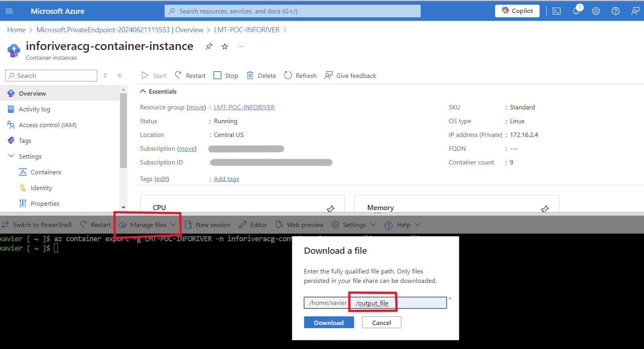
Task: Collapse the Essentials section
Action: coord(143,91)
